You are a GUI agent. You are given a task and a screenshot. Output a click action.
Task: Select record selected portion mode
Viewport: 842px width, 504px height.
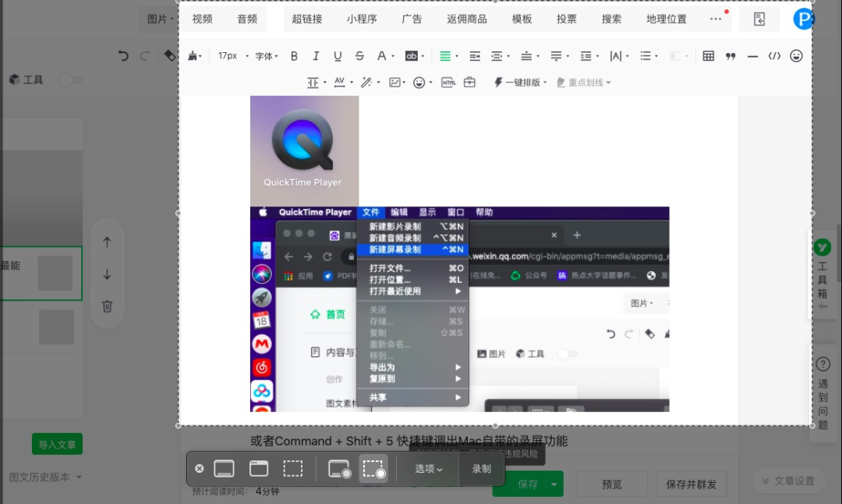373,469
